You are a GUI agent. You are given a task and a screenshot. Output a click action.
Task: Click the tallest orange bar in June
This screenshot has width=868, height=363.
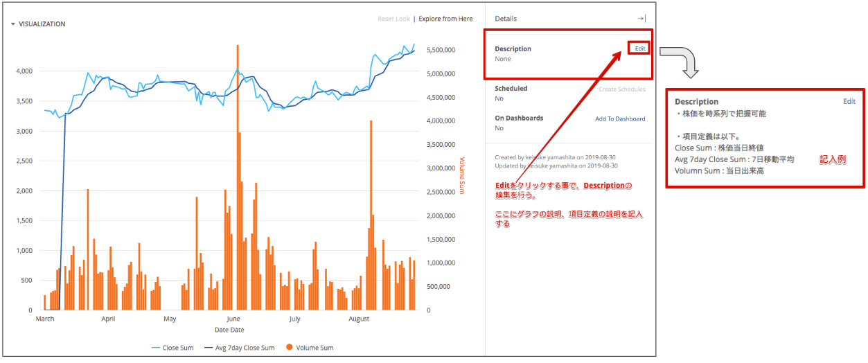238,177
